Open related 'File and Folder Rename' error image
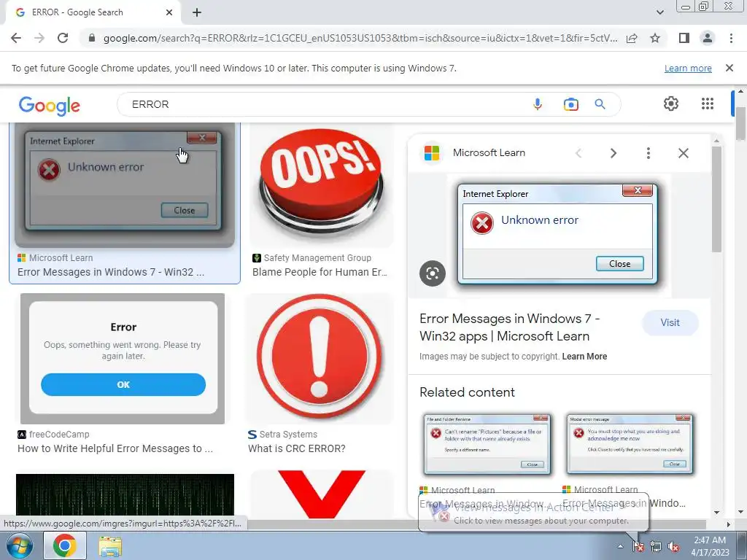The height and width of the screenshot is (560, 747). (487, 444)
